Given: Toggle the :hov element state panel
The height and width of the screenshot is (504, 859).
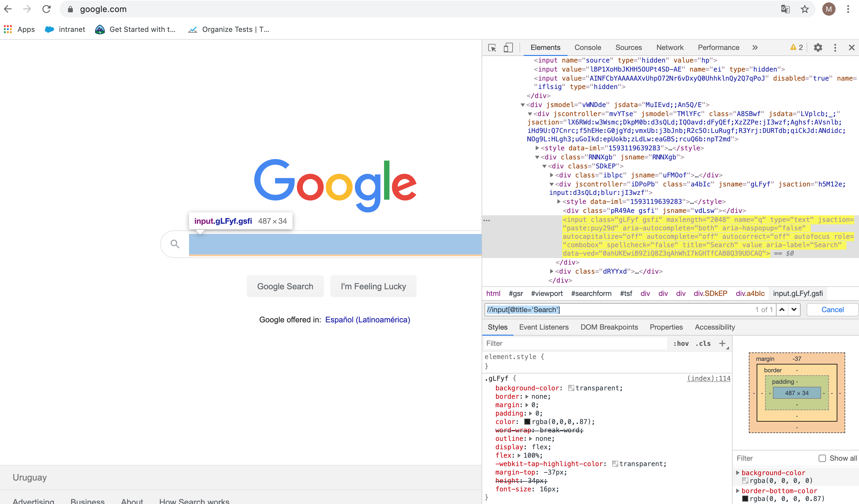Looking at the screenshot, I should pos(681,344).
